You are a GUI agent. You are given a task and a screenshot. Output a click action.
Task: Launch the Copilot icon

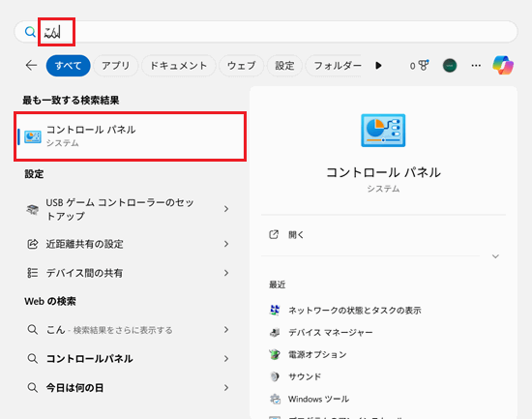click(503, 65)
